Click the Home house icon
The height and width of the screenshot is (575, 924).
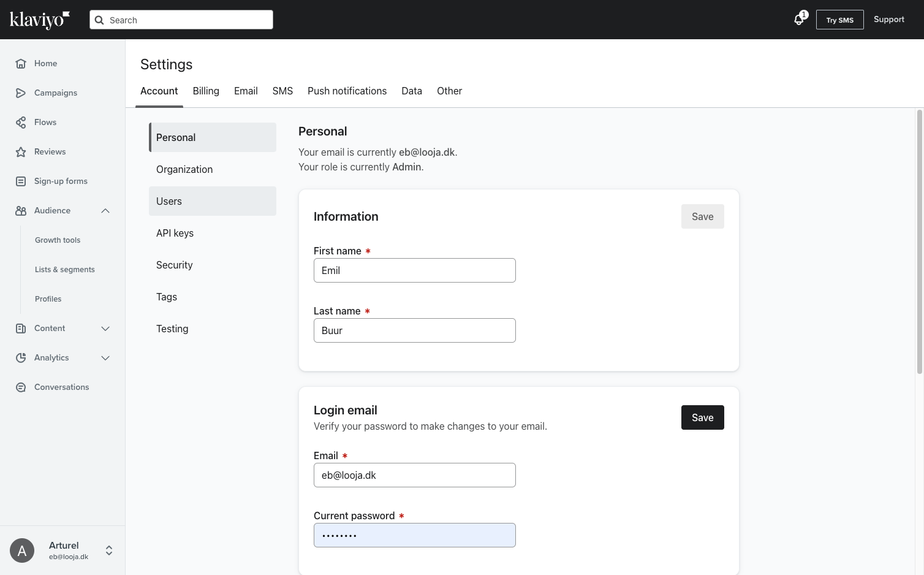tap(21, 64)
